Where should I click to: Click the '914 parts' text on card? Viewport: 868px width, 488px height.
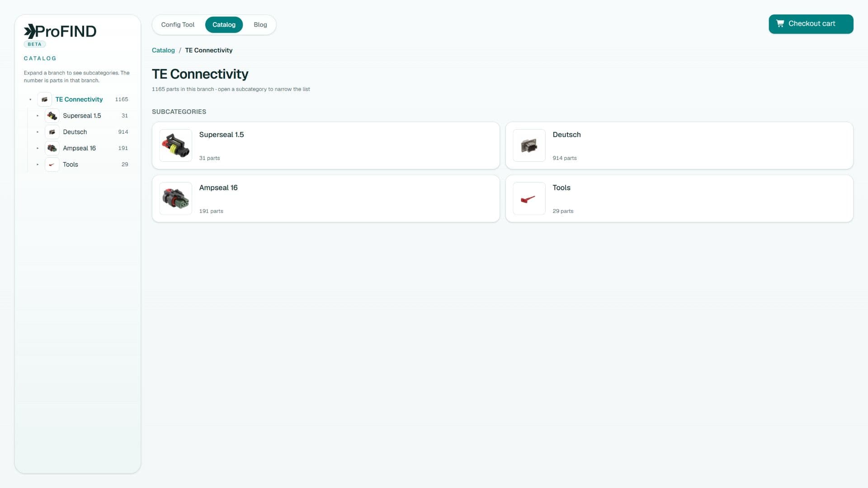(565, 158)
